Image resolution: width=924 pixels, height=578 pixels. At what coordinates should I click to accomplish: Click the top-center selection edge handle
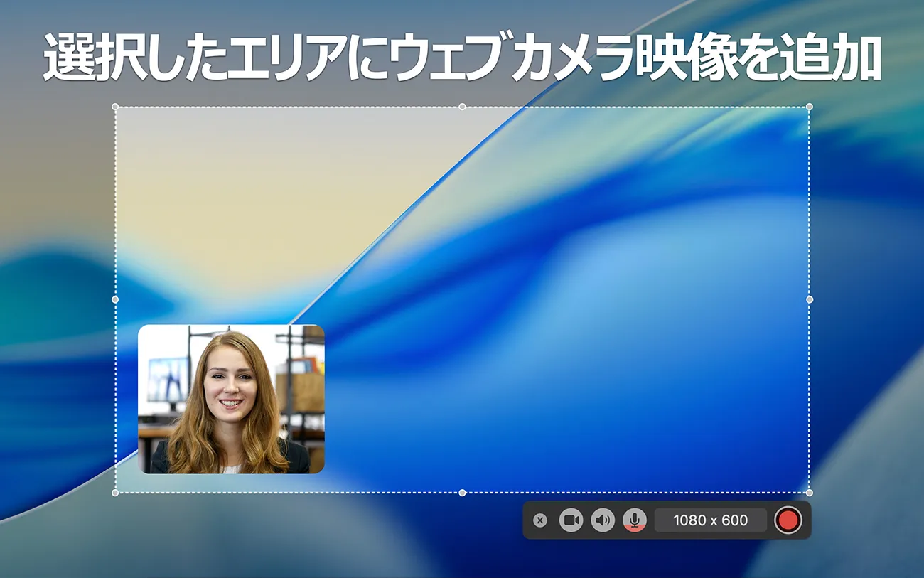462,107
